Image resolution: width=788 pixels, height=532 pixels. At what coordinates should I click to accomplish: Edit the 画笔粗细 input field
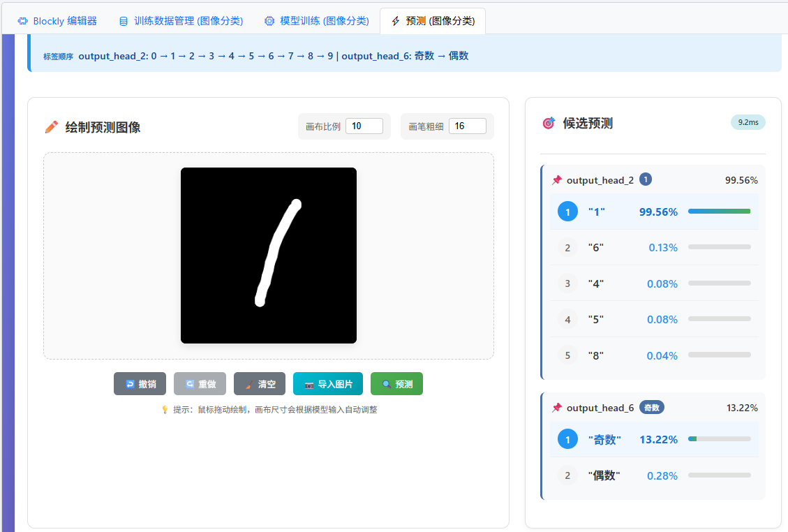click(468, 126)
